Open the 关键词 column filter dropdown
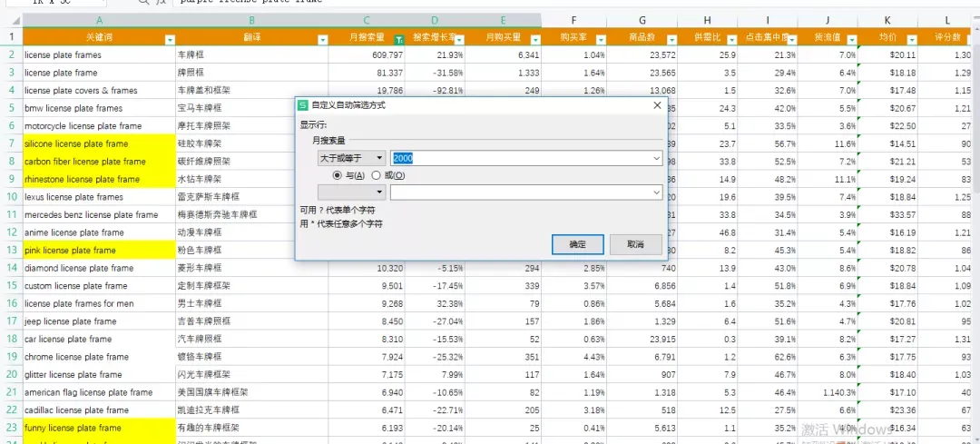 [x=170, y=40]
